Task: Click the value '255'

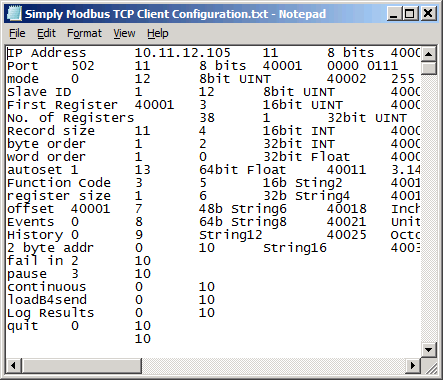Action: (x=403, y=79)
